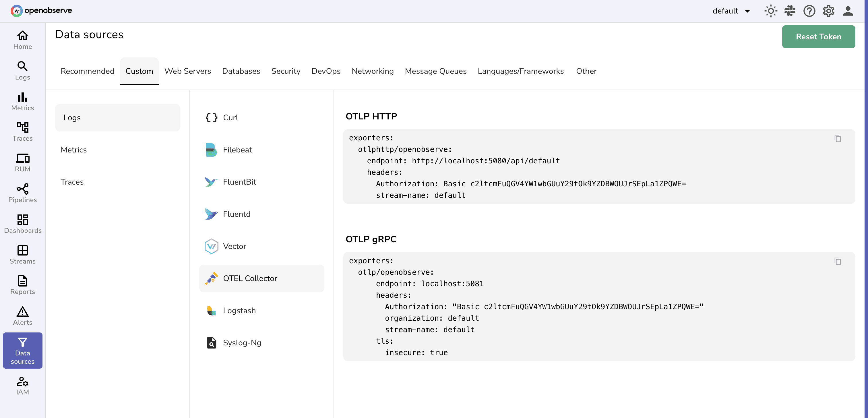Select Traces in the telemetry type list
Screen dimensions: 868x418
(72, 182)
